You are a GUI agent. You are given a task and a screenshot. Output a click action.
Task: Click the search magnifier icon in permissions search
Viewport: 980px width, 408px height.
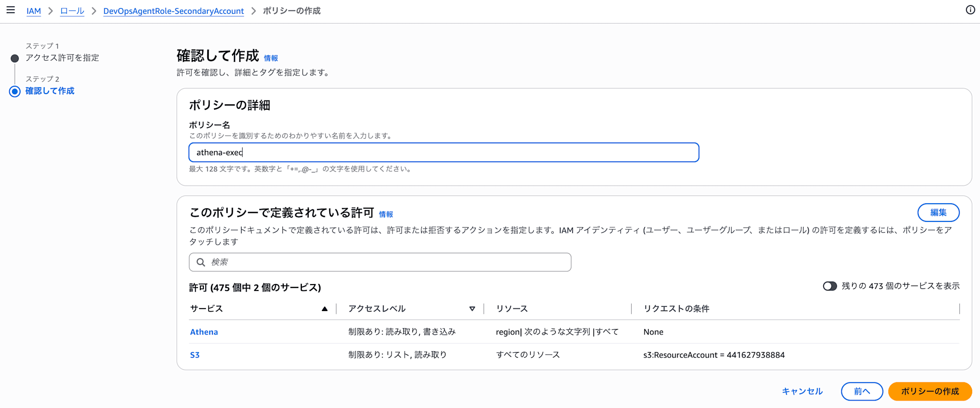click(200, 262)
